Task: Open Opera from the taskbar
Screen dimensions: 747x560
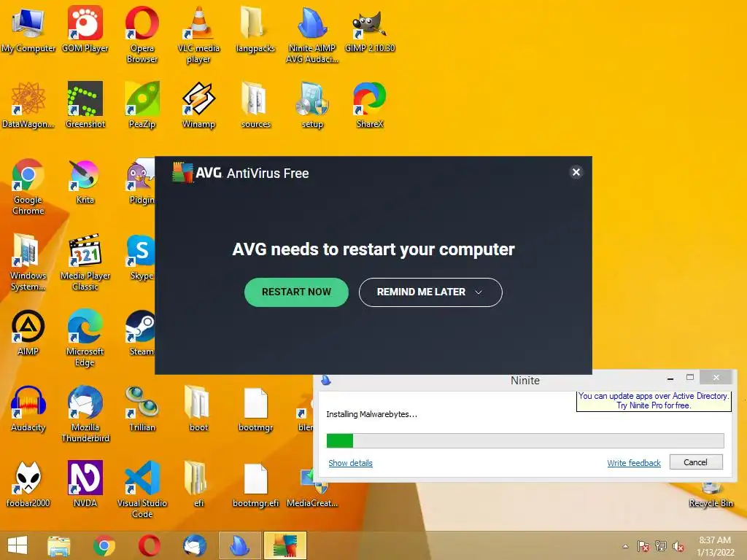Action: [x=150, y=545]
